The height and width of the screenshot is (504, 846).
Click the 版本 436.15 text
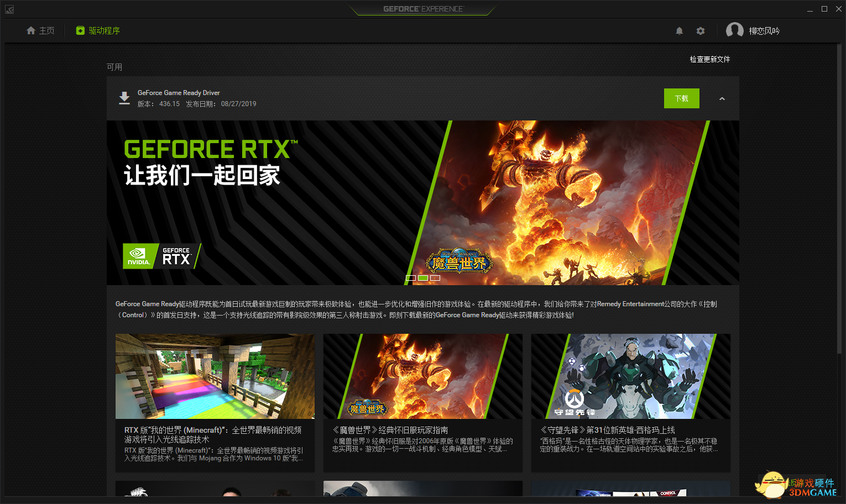point(159,104)
